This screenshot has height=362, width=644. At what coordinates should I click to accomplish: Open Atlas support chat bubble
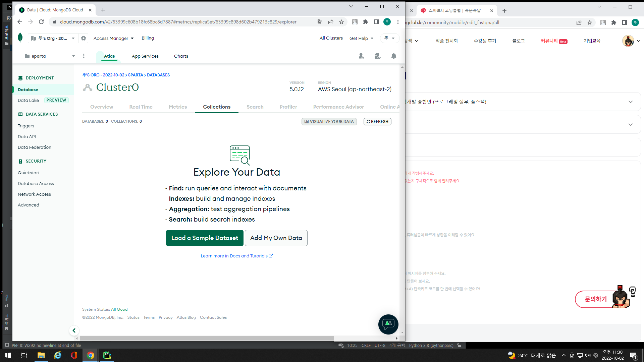(x=388, y=324)
